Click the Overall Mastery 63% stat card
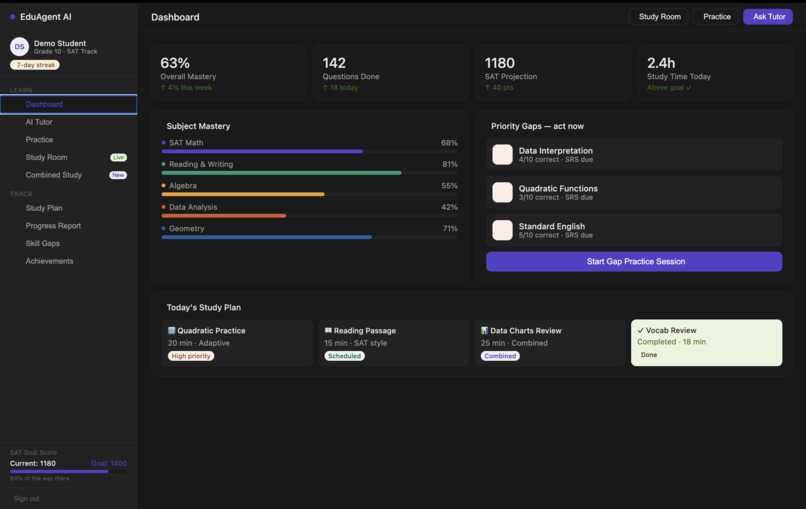This screenshot has height=509, width=806. point(229,73)
